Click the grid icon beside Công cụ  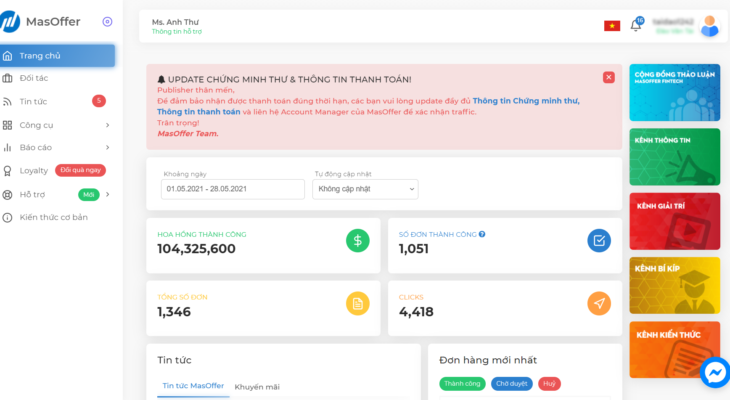point(7,125)
